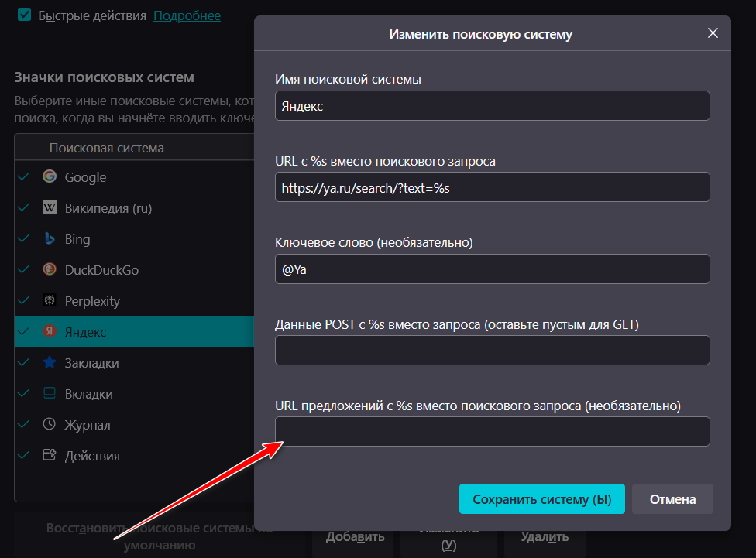Disable the Действия row checkmark

point(23,455)
